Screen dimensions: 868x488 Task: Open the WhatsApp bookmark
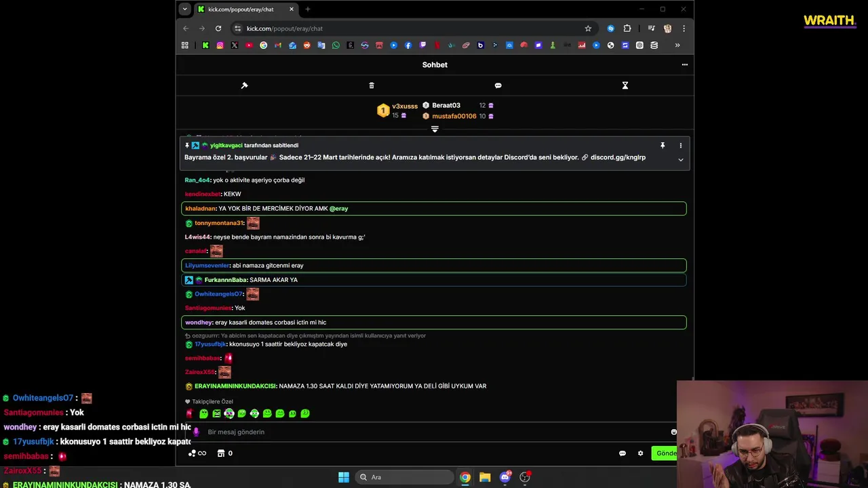336,45
